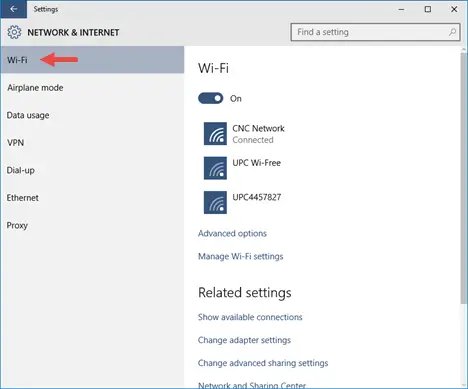Image resolution: width=468 pixels, height=389 pixels.
Task: Click the vertical scrollbar on the right
Action: tap(464, 178)
